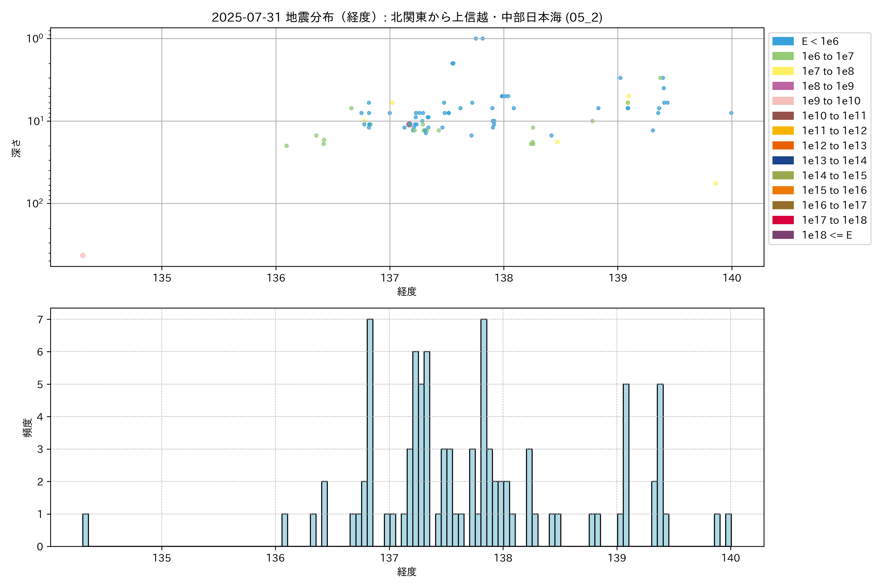Click the chart title with date 2025-07-31
The height and width of the screenshot is (588, 882).
tap(407, 17)
